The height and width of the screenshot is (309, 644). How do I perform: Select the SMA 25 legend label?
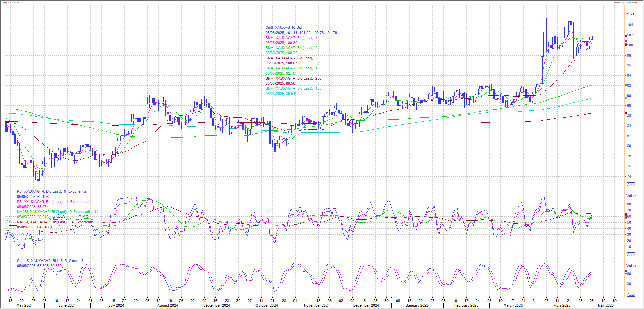[292, 58]
